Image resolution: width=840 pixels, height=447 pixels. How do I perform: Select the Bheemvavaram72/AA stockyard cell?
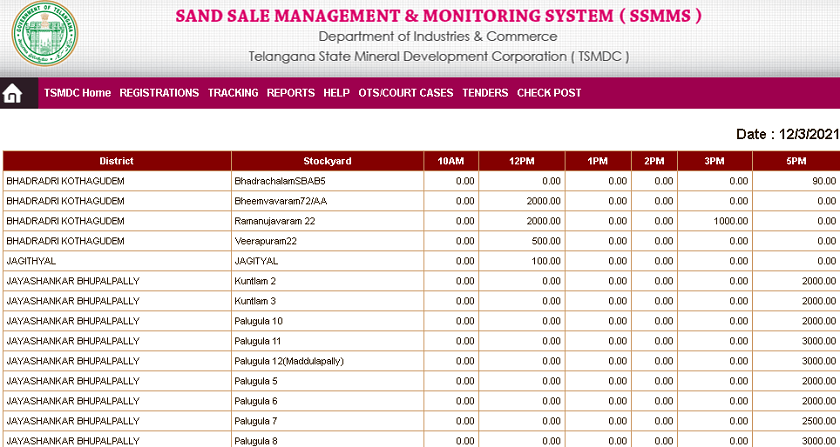[x=327, y=201]
